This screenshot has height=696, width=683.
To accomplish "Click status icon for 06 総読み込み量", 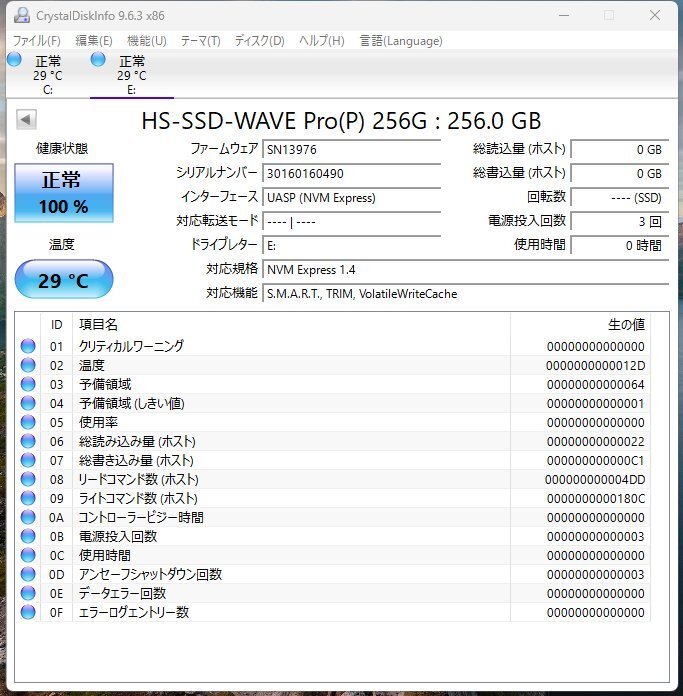I will point(28,441).
